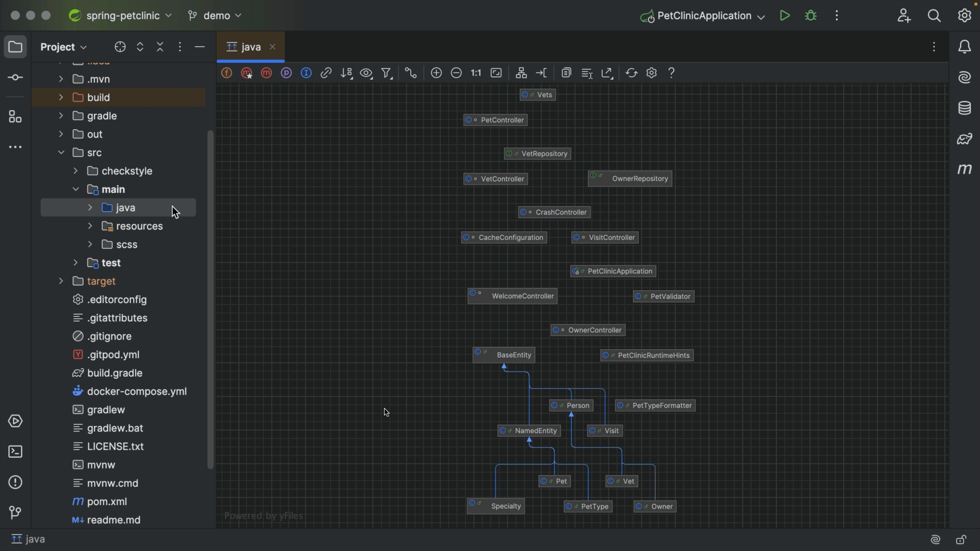Expand the resources folder in Project tree
Viewport: 980px width, 551px height.
coord(91,226)
